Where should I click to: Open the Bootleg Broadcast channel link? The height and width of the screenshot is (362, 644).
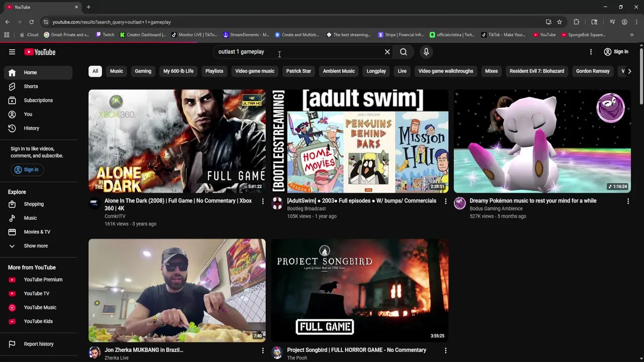[x=306, y=209]
